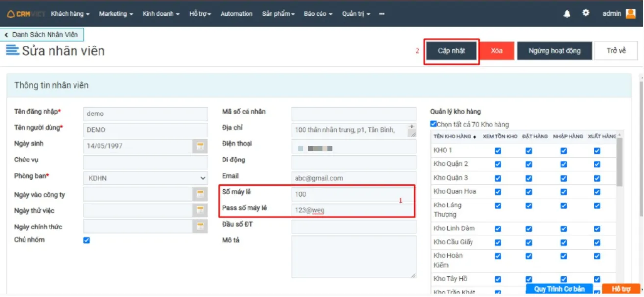The image size is (644, 297).
Task: Open the Ngày chính thức calendar
Action: pyautogui.click(x=200, y=227)
